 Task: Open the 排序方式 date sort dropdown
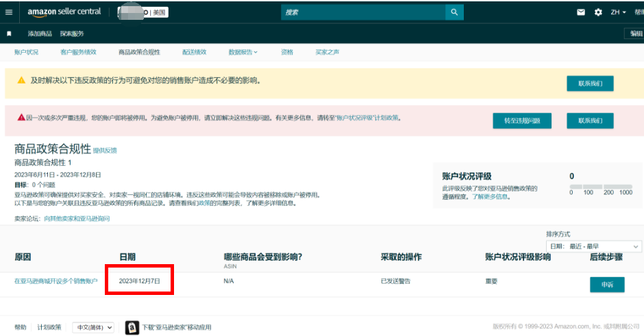[x=593, y=246]
